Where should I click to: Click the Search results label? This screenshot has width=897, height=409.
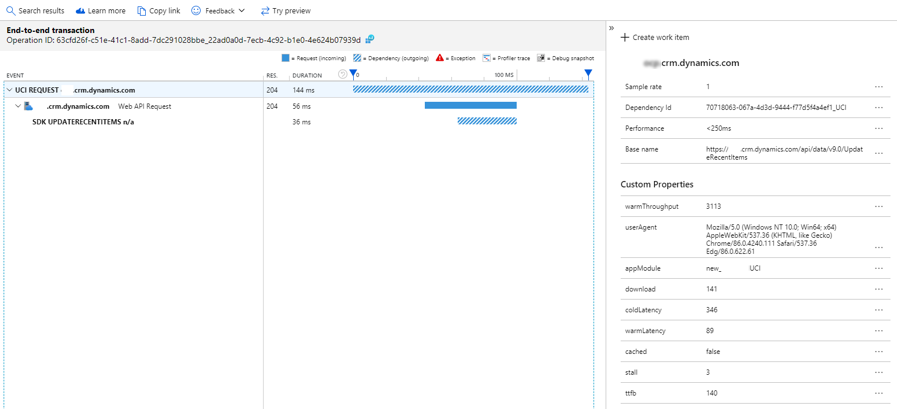(x=41, y=11)
